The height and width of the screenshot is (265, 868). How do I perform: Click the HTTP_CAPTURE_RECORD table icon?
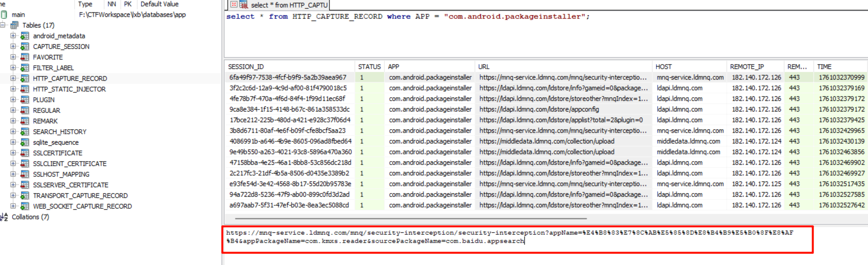[25, 78]
